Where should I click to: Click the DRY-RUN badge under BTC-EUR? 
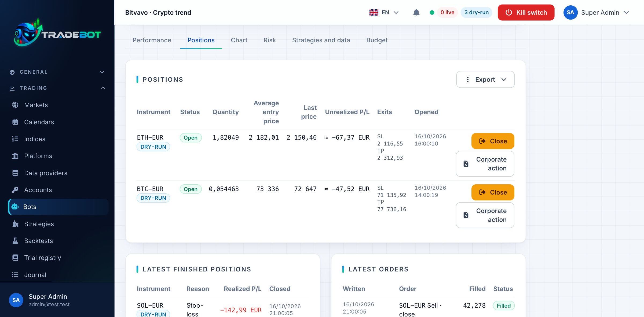point(153,198)
